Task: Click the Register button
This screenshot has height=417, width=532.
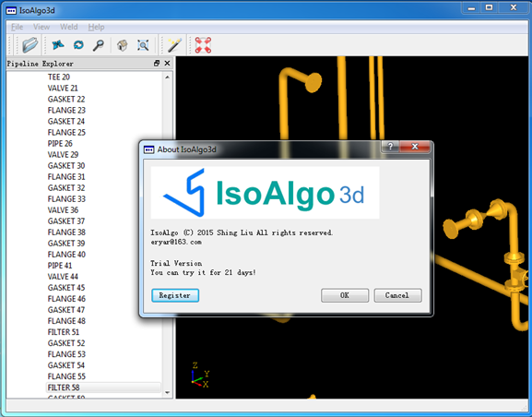Action: coord(175,295)
